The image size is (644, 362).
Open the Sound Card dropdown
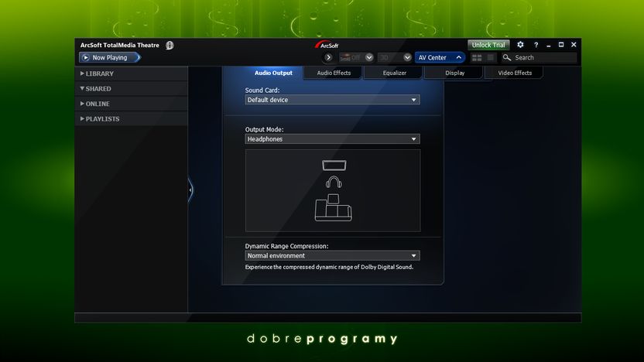click(x=332, y=100)
